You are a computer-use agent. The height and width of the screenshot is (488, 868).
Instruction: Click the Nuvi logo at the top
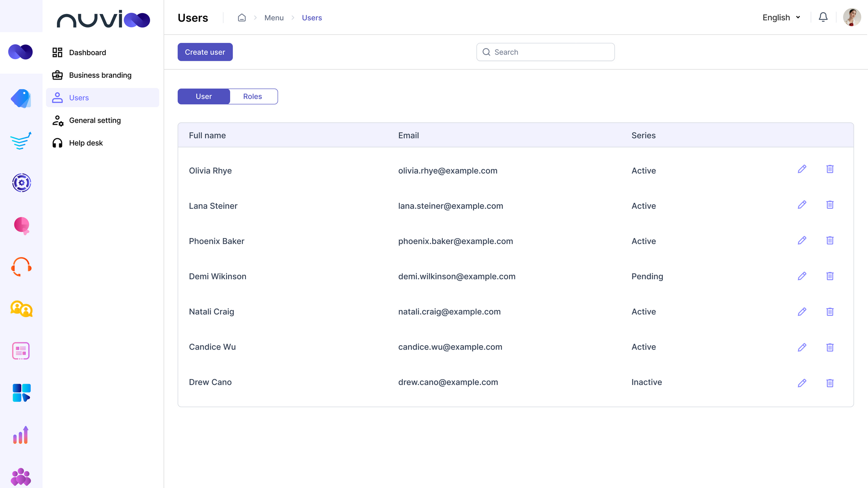click(x=103, y=19)
